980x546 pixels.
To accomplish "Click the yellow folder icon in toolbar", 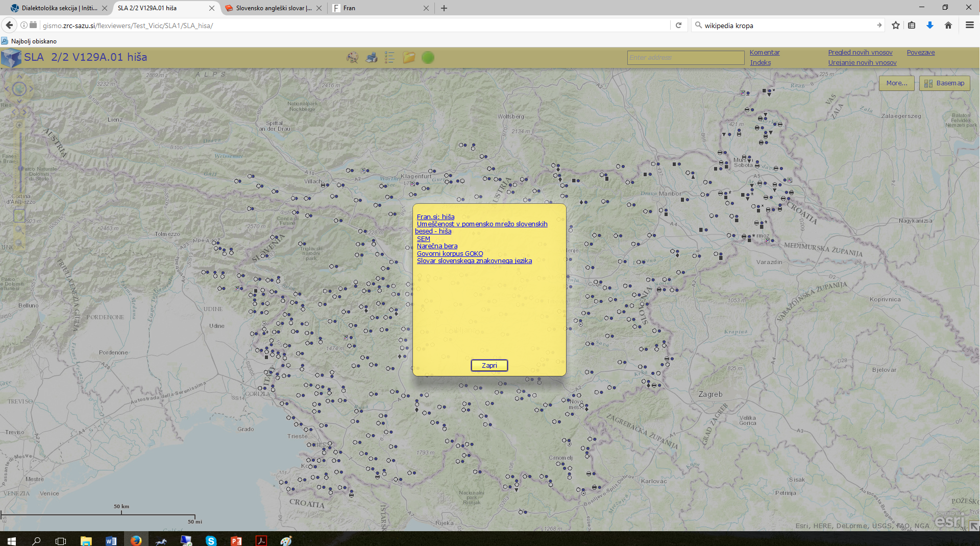I will pos(409,58).
